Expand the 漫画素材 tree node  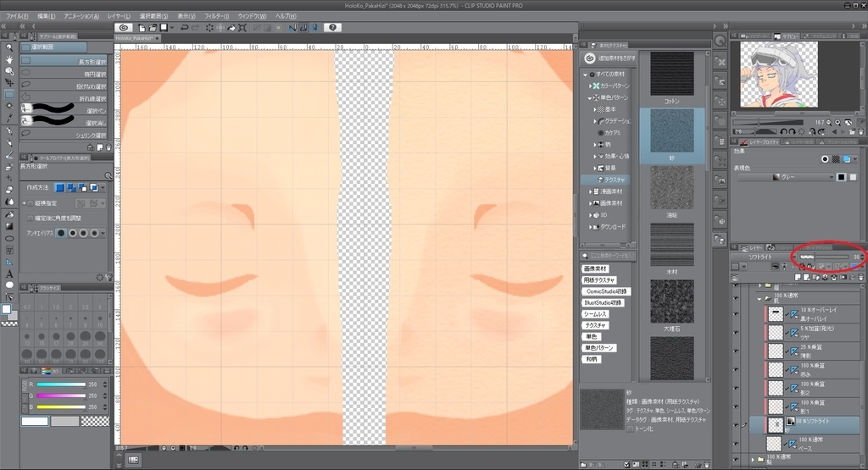point(590,191)
